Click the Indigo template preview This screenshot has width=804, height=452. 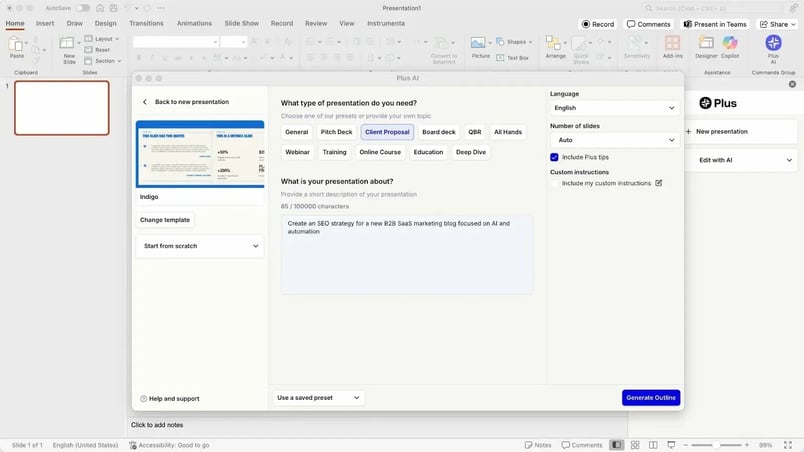pyautogui.click(x=200, y=154)
